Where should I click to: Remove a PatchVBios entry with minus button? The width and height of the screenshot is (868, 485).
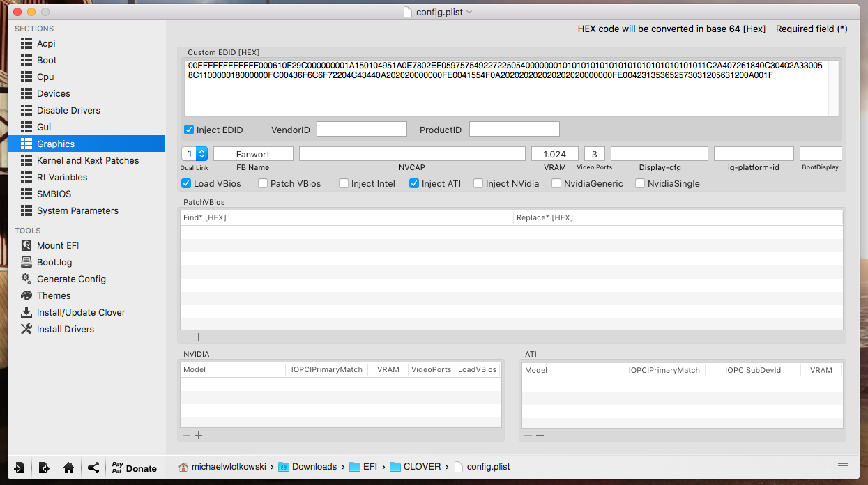point(185,337)
